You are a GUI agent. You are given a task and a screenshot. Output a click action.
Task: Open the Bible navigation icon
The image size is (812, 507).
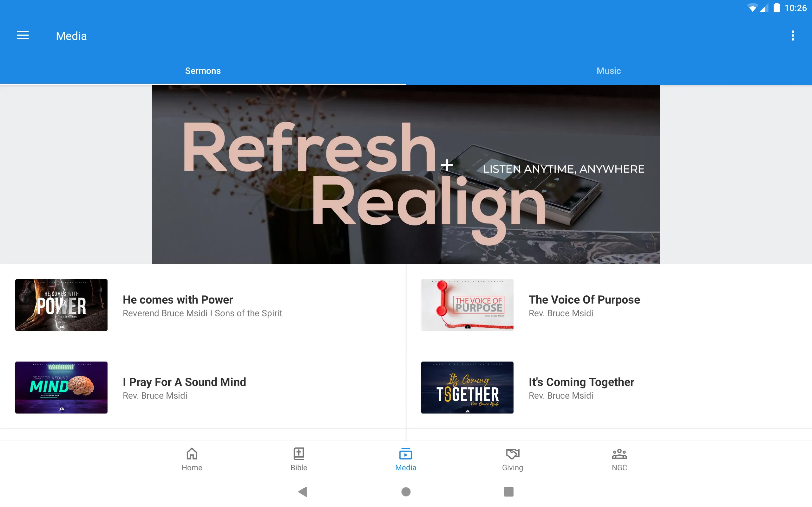[299, 459]
